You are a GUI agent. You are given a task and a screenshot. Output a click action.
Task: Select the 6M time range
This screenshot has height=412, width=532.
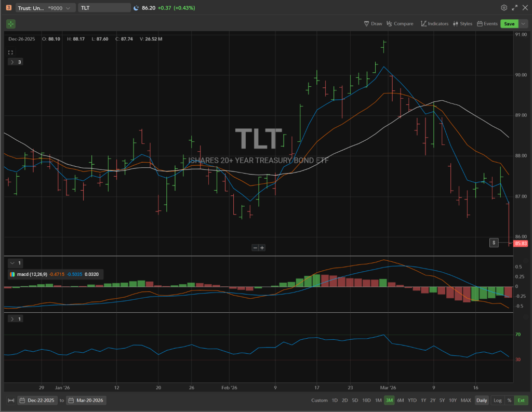click(400, 400)
